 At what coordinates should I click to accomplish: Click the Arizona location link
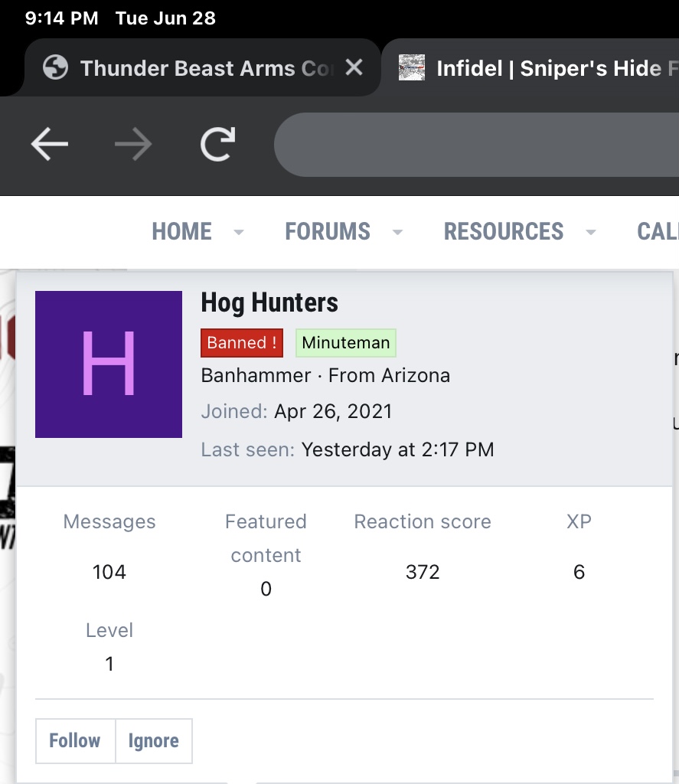tap(416, 375)
